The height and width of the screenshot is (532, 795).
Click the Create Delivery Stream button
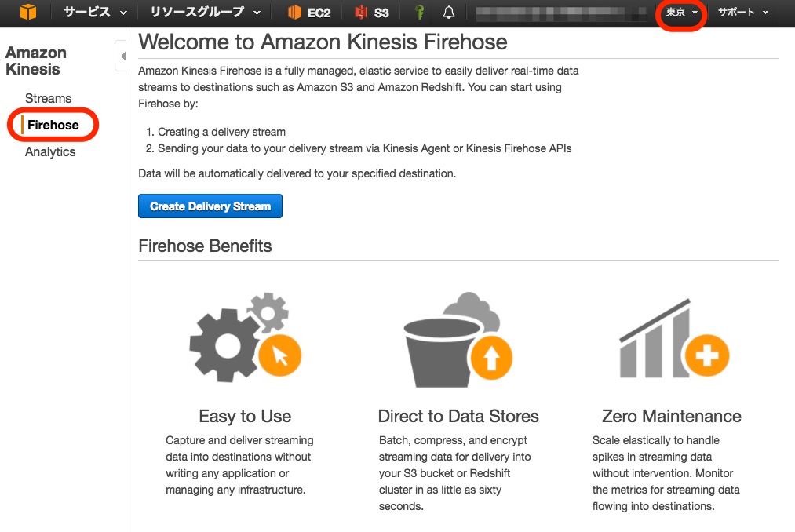click(210, 206)
